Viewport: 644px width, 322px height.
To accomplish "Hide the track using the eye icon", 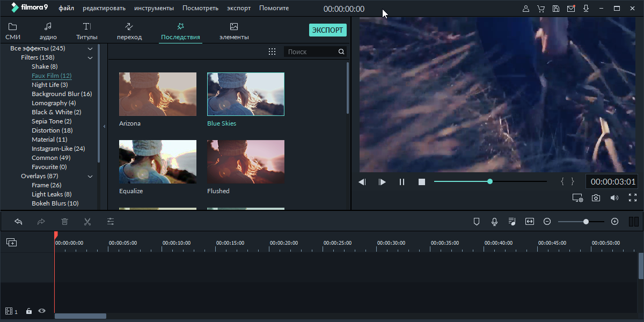I will pos(42,311).
